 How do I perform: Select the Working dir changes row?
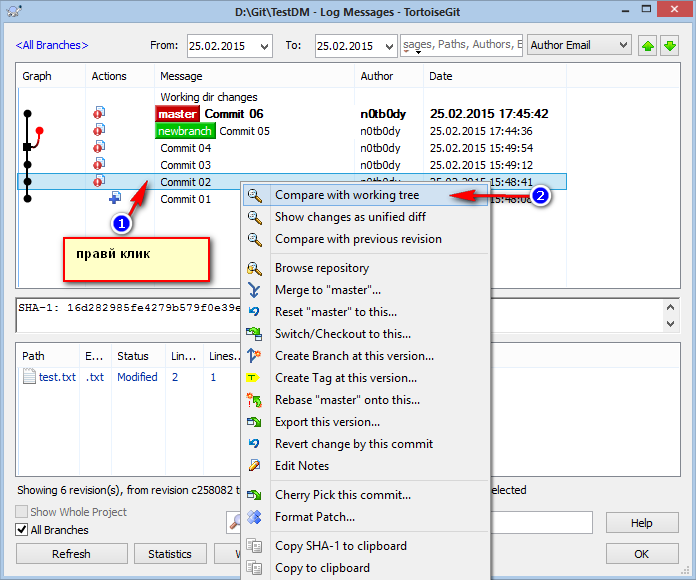pyautogui.click(x=292, y=97)
